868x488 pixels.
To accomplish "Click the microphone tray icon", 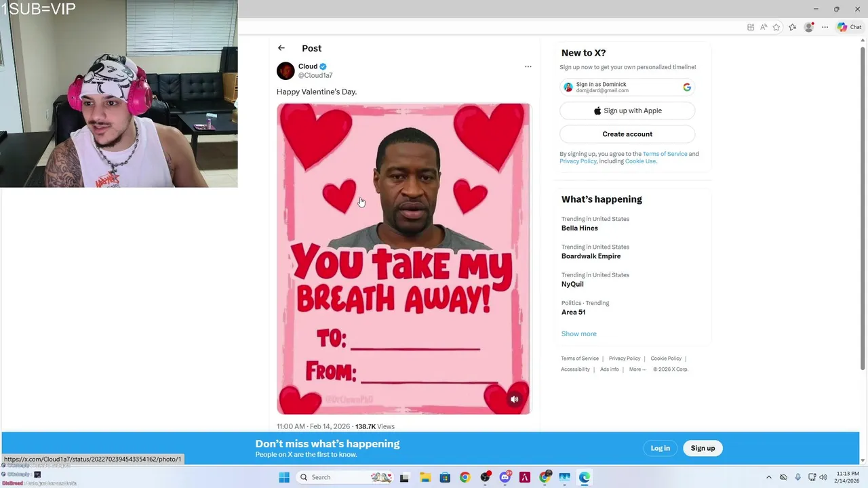I will click(797, 477).
